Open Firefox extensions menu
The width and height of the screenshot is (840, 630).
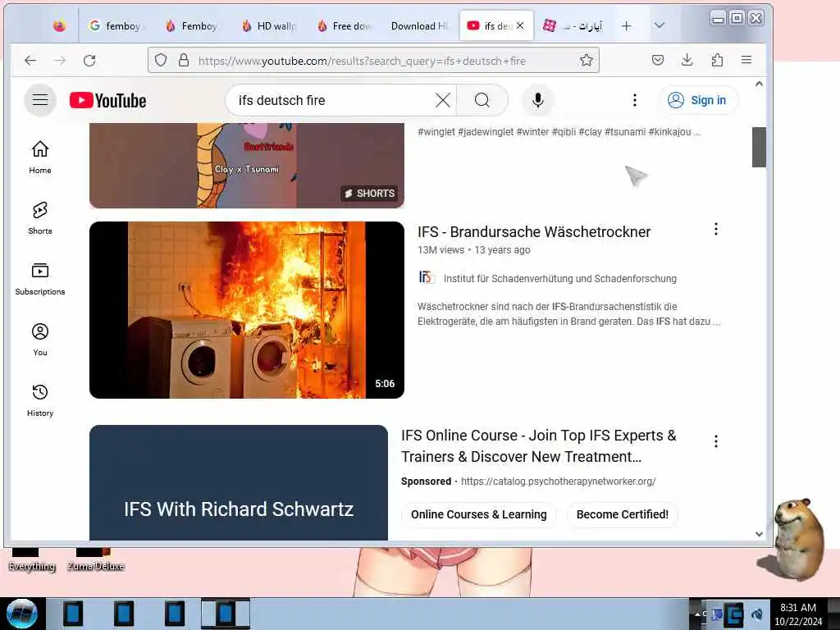717,60
